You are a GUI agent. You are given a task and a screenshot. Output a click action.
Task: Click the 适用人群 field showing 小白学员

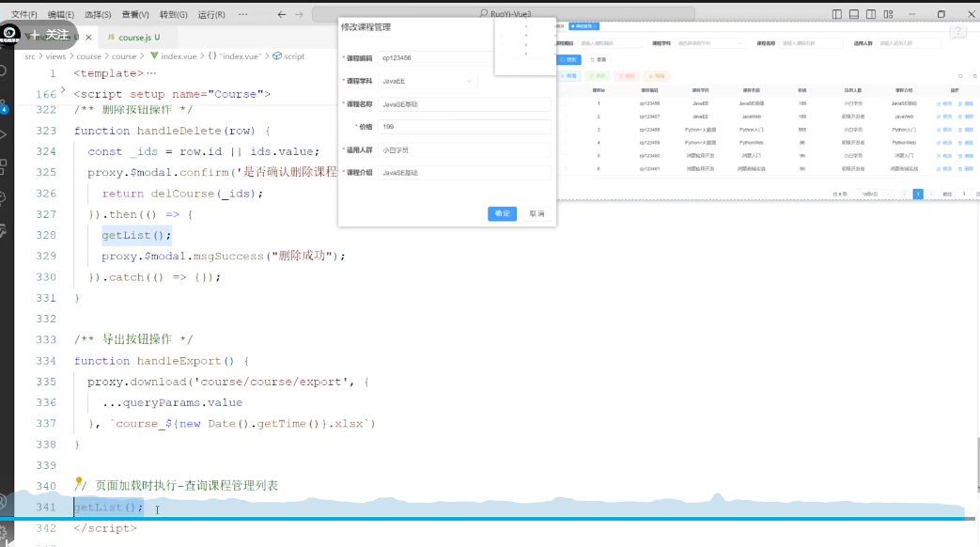click(464, 149)
